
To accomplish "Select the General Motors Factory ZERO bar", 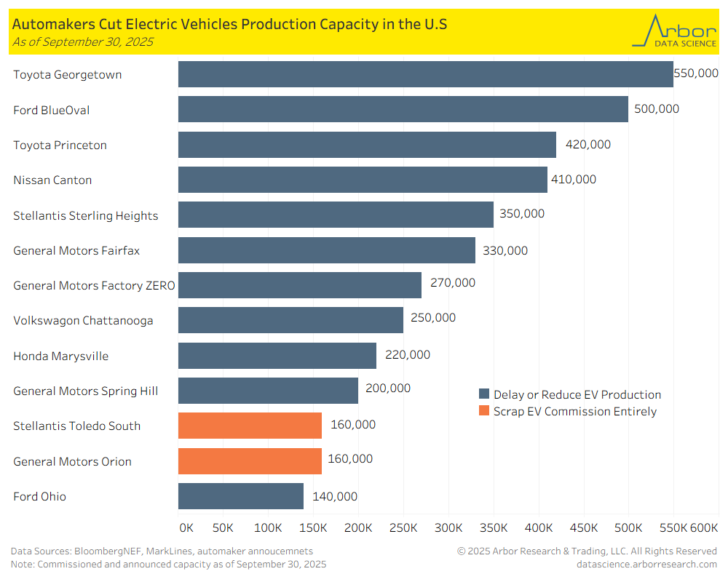I will [299, 285].
